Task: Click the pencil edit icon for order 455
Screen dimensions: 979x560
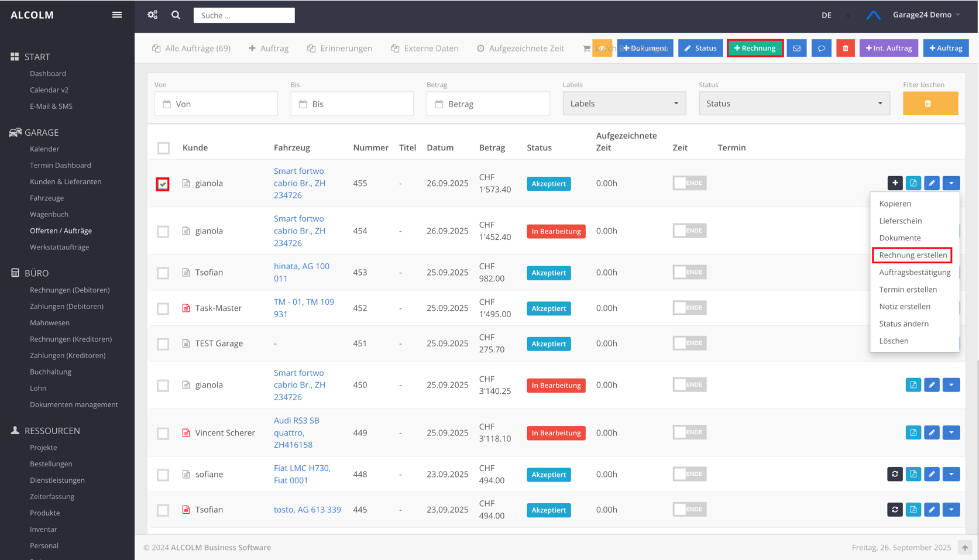Action: [932, 183]
